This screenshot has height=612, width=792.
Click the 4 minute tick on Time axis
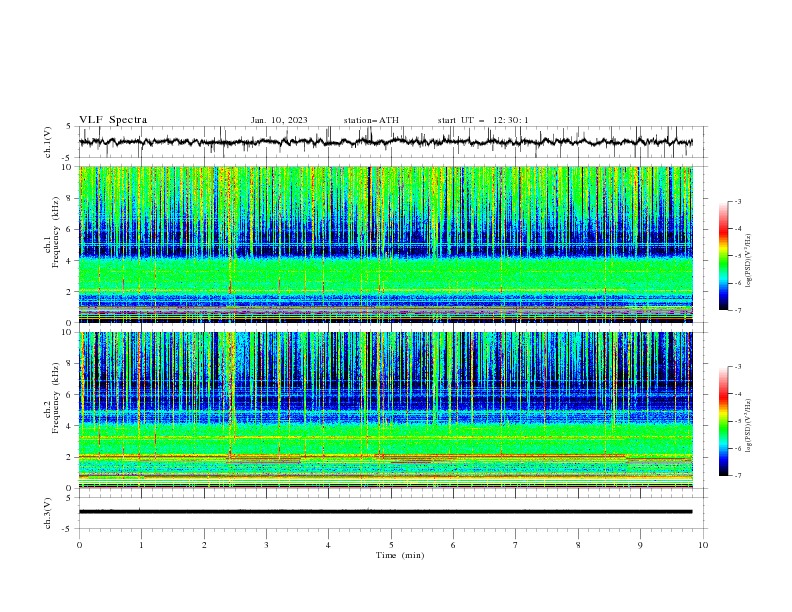(x=329, y=545)
